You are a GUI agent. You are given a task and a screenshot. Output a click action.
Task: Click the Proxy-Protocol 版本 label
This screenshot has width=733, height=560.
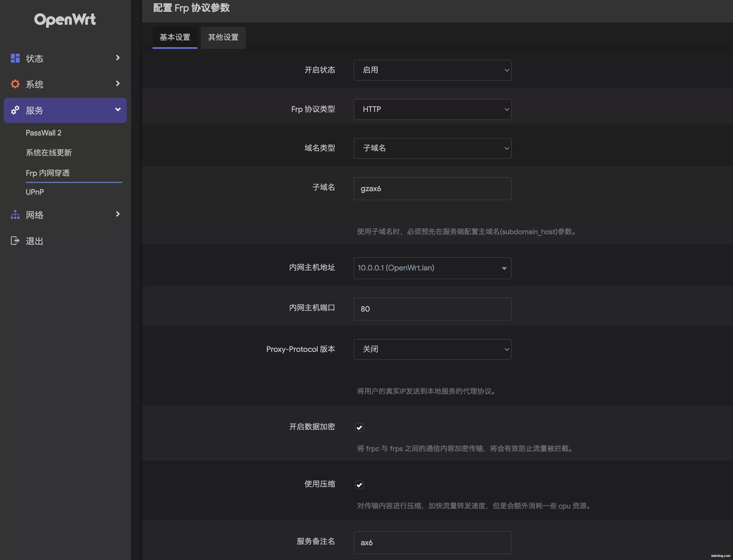tap(300, 349)
